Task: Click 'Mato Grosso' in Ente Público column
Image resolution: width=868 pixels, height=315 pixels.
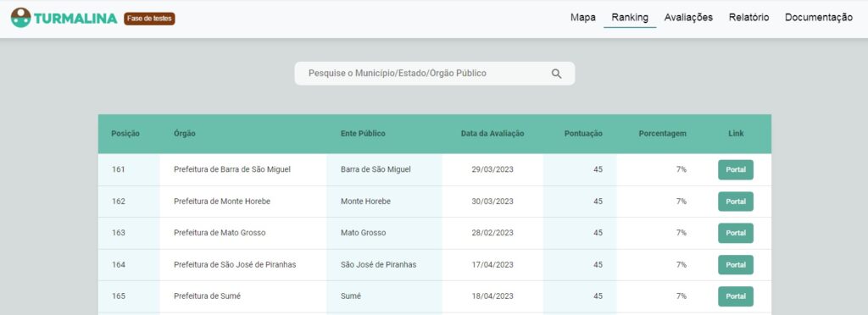Action: [x=363, y=233]
